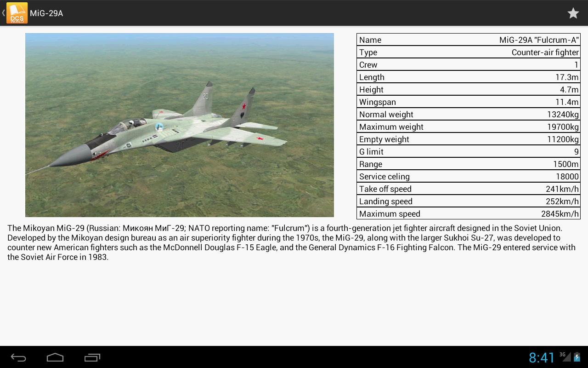Select the Empty weight label
This screenshot has height=368, width=588.
pos(384,139)
